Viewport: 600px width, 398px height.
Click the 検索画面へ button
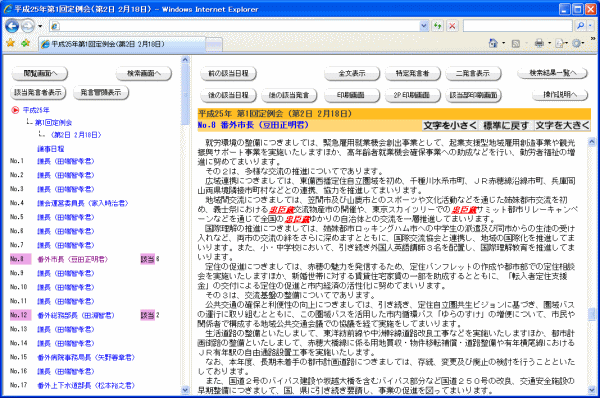click(144, 73)
